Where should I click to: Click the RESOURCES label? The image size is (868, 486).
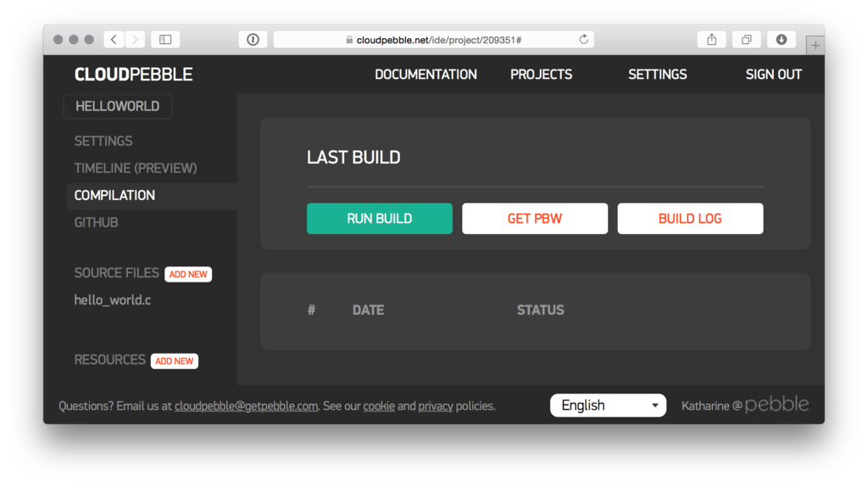pos(109,360)
